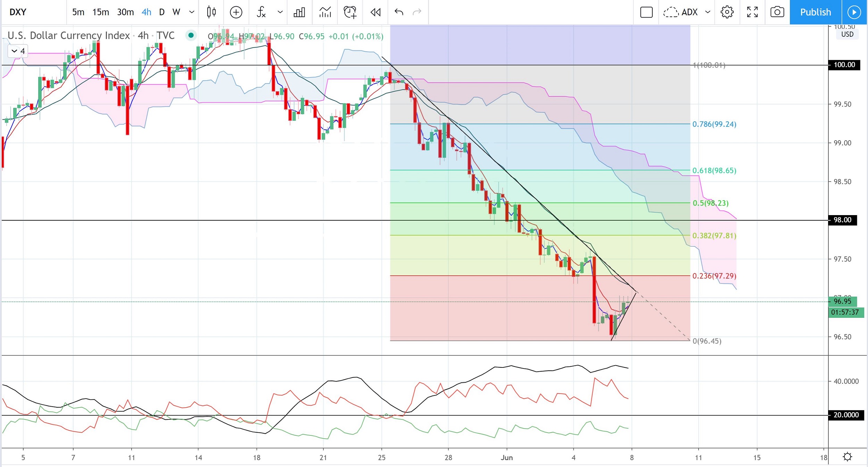Select the weekly W timeframe
868x467 pixels.
(176, 12)
